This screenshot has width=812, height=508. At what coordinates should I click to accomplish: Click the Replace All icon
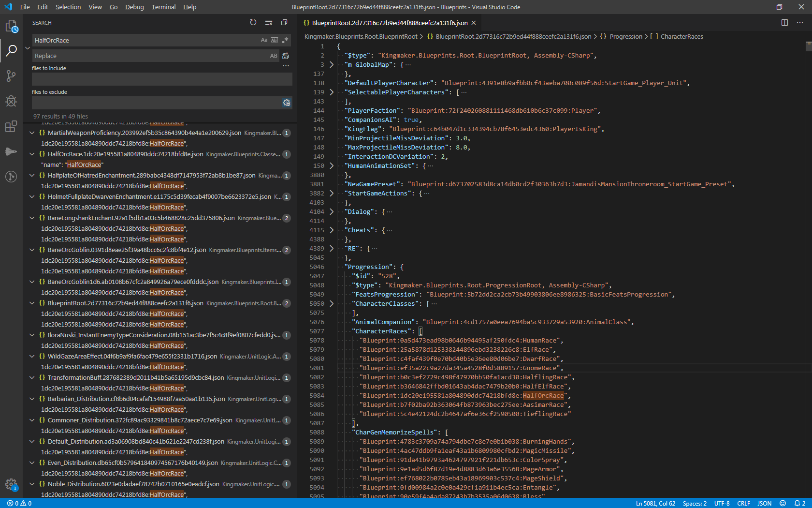coord(286,56)
